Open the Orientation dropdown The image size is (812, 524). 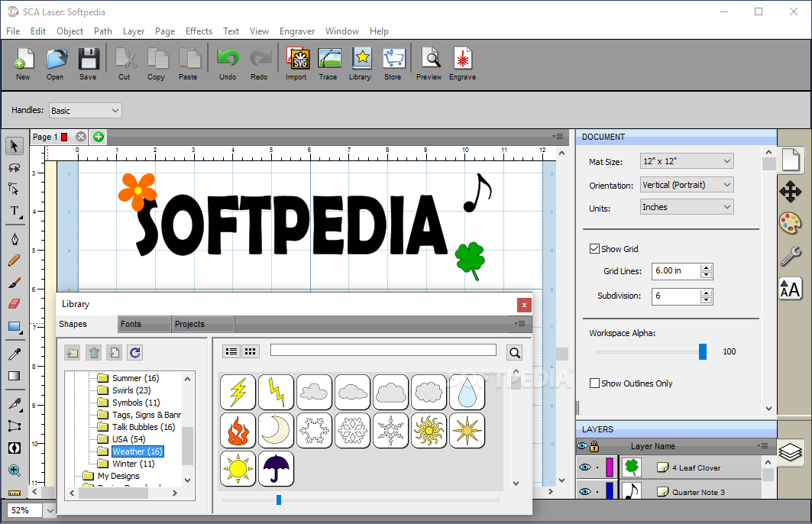(687, 185)
